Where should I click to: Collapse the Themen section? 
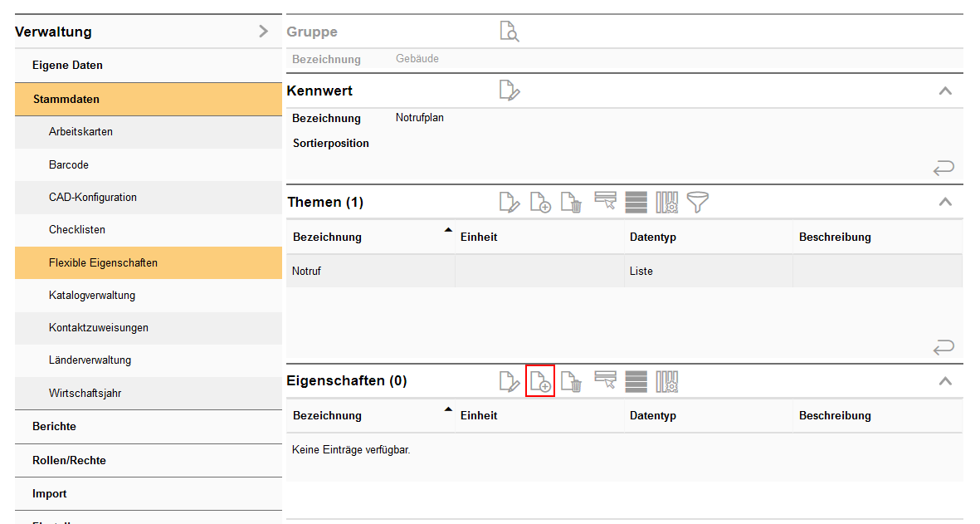point(944,202)
